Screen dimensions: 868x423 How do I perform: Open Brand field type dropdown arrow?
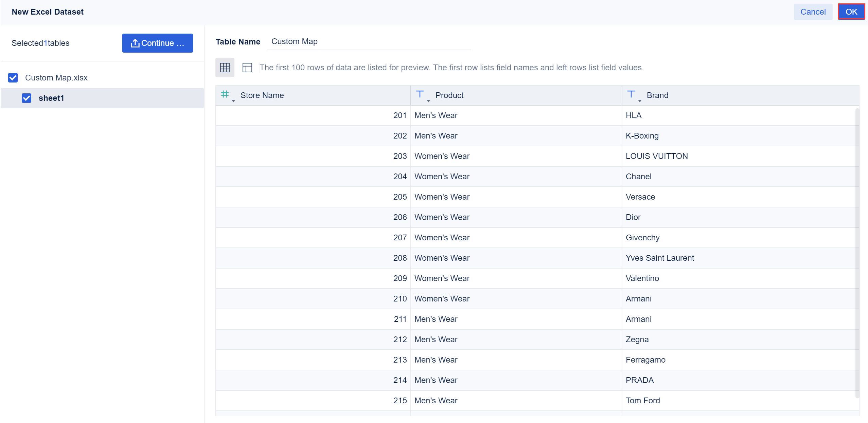pyautogui.click(x=640, y=101)
